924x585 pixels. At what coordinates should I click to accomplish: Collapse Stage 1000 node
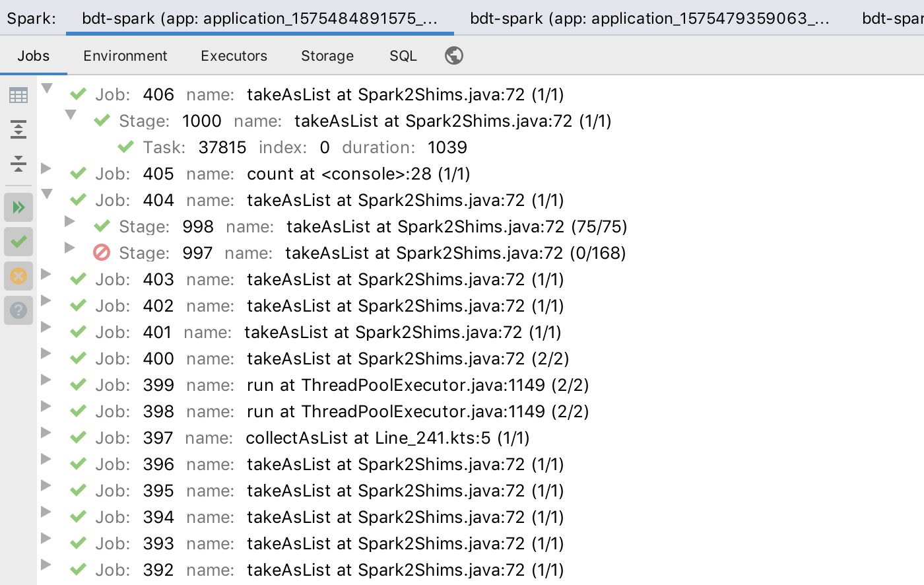(71, 115)
